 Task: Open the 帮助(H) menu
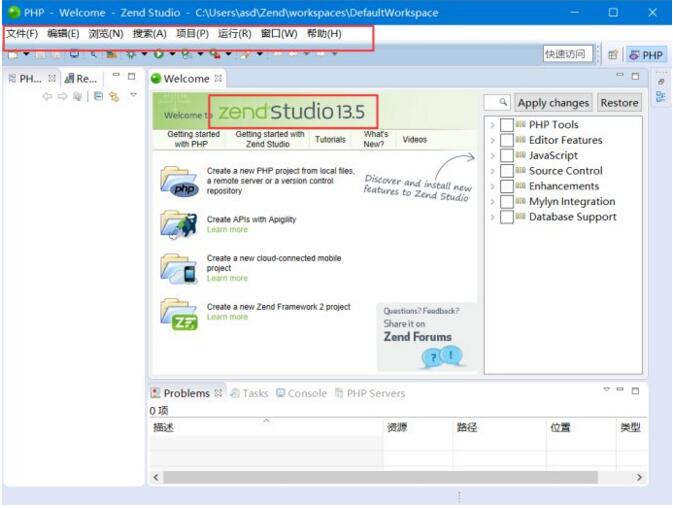[324, 33]
